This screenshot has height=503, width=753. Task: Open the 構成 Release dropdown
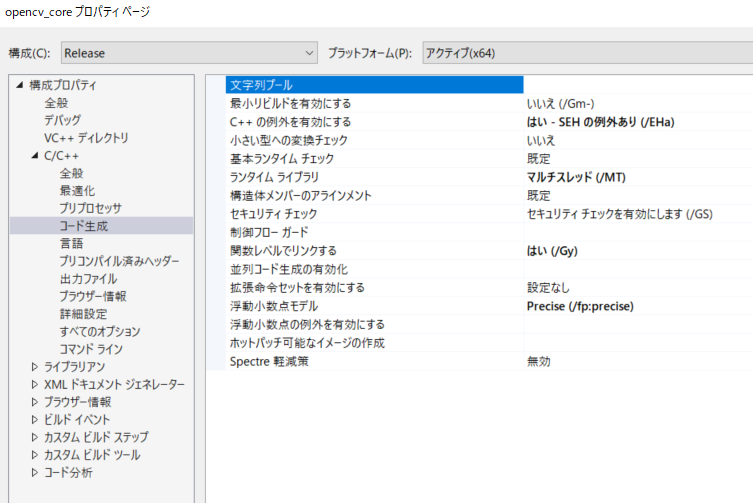[189, 53]
